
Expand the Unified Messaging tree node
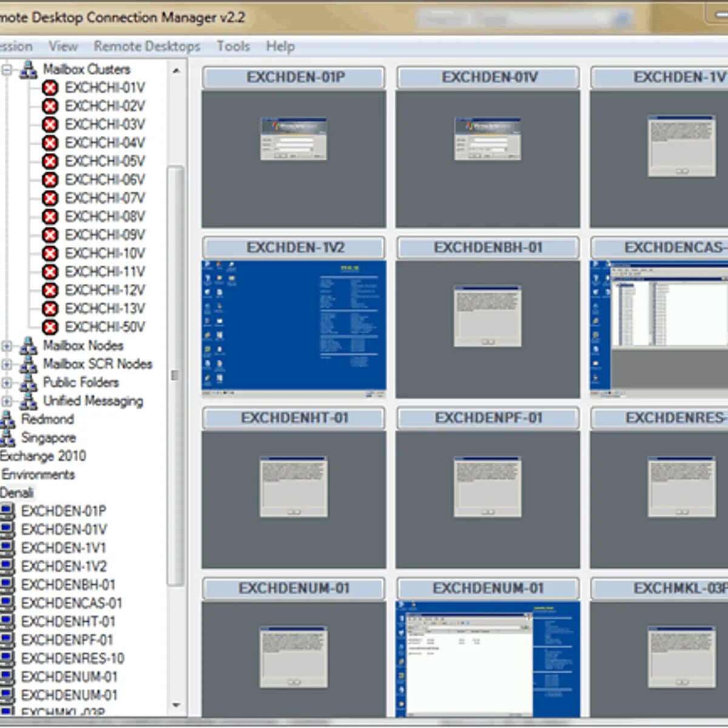[7, 401]
